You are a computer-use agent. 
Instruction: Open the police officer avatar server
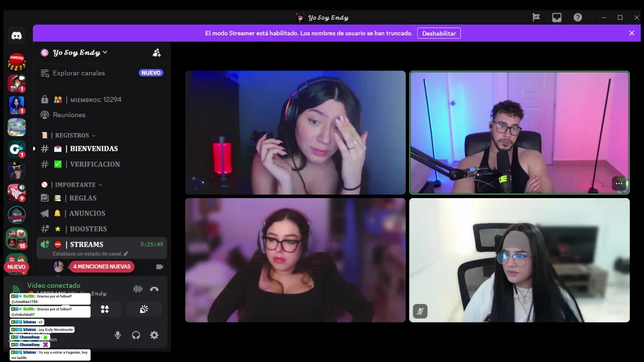(17, 171)
